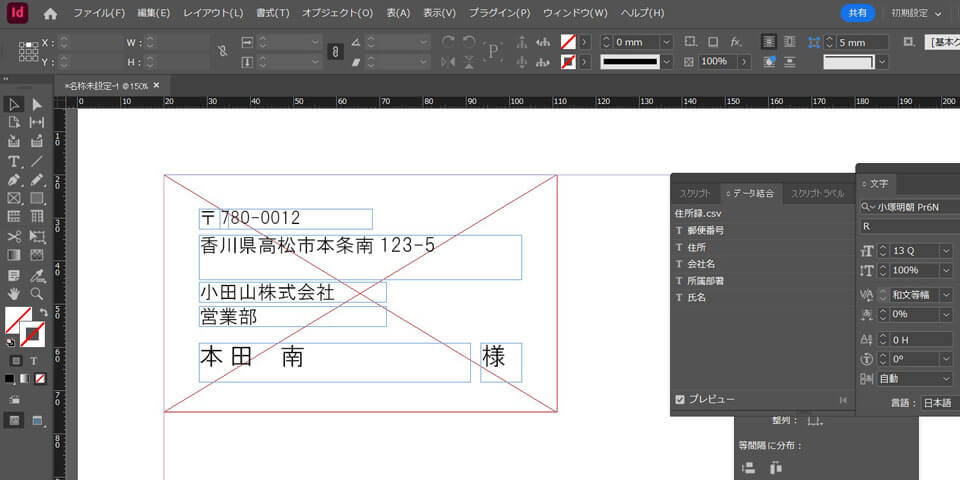Choose the Zoom magnifier tool

[x=37, y=294]
